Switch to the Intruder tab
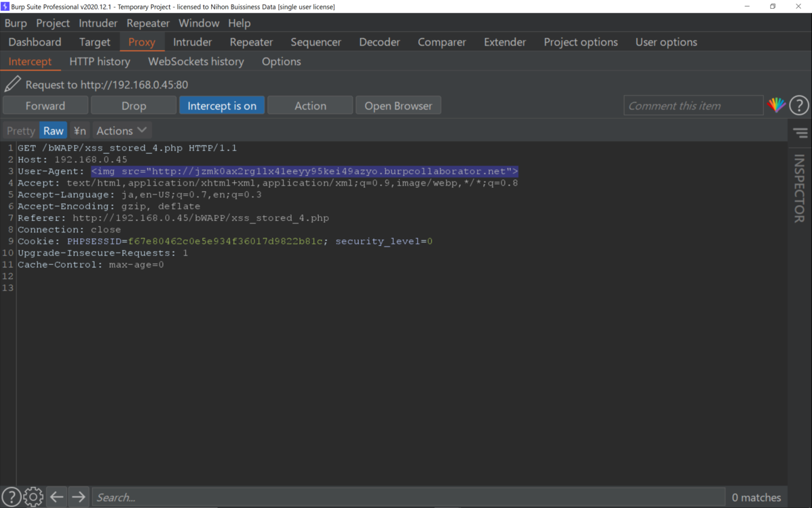 click(193, 42)
